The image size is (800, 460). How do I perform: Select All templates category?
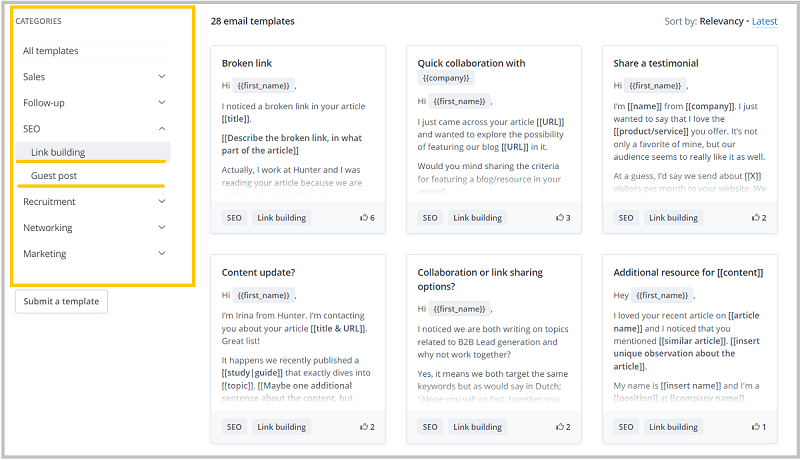pos(93,50)
